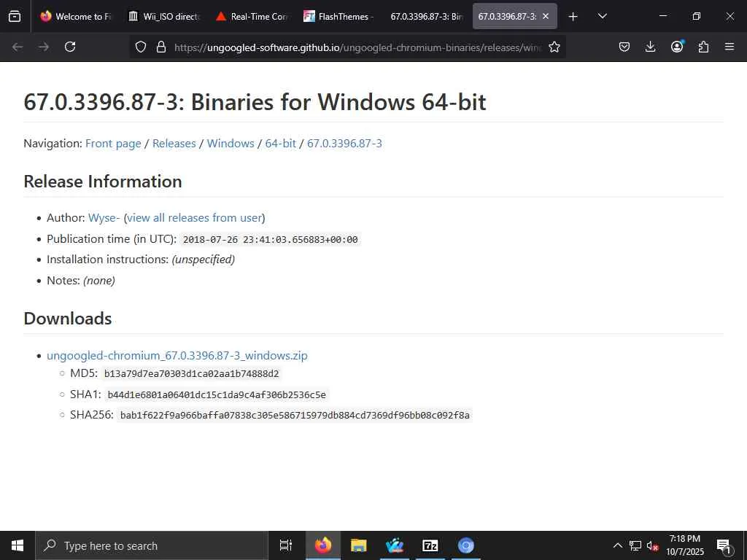Open the 7-Zip taskbar app
Image resolution: width=747 pixels, height=560 pixels.
[430, 545]
